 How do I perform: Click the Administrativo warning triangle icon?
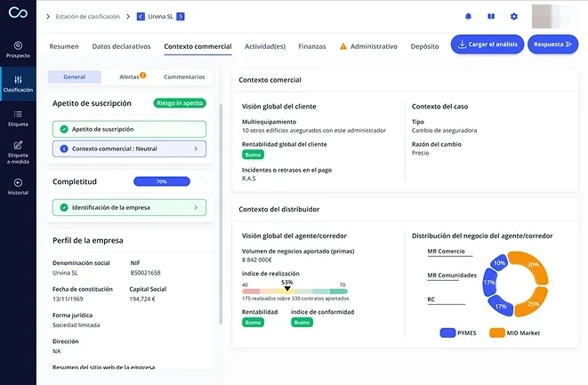click(x=343, y=46)
